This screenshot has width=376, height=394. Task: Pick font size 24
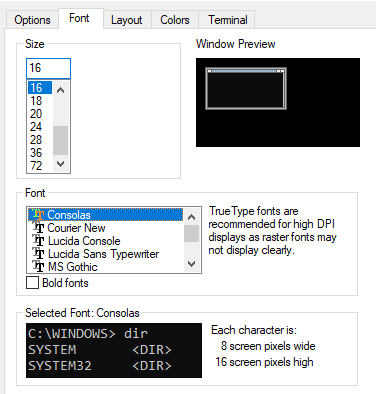coord(40,127)
